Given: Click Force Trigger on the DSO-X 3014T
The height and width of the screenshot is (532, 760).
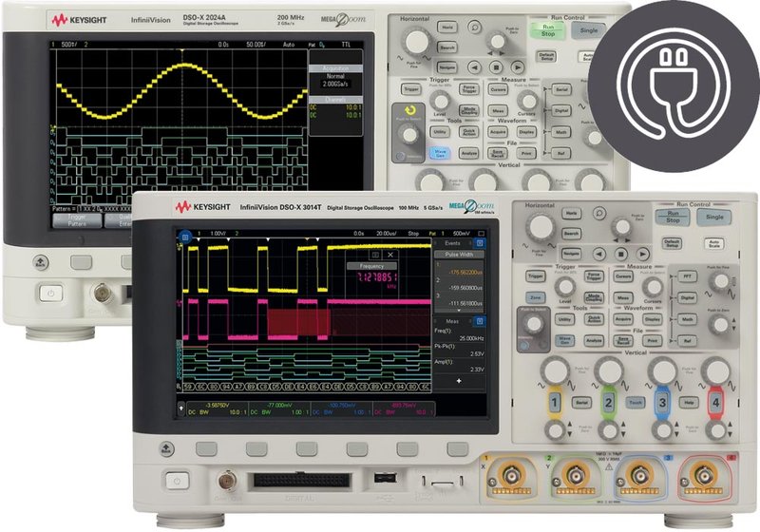Looking at the screenshot, I should tap(594, 276).
